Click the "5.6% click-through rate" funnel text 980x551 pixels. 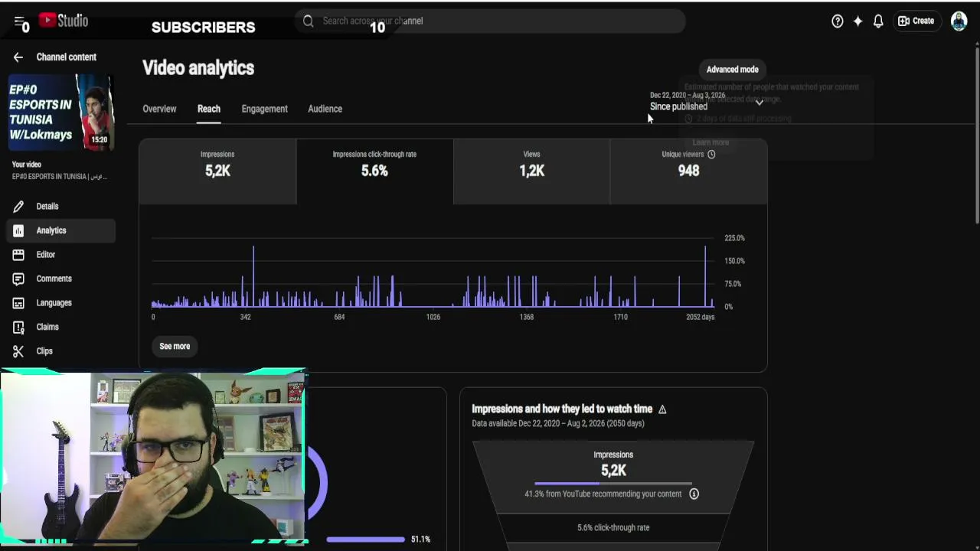[x=613, y=527]
